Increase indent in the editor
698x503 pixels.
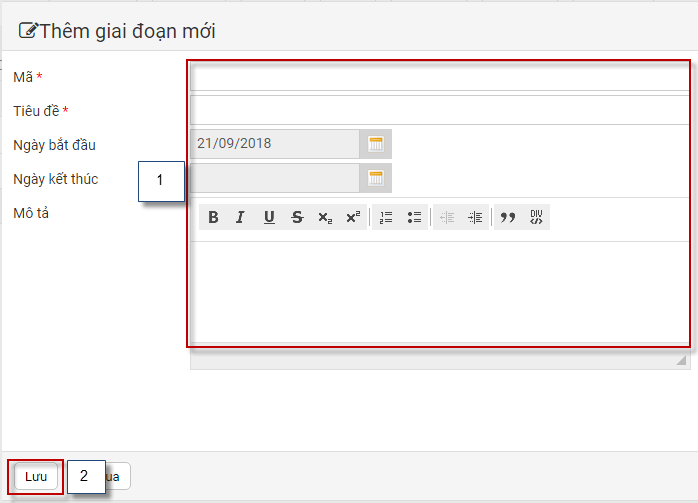tap(474, 217)
